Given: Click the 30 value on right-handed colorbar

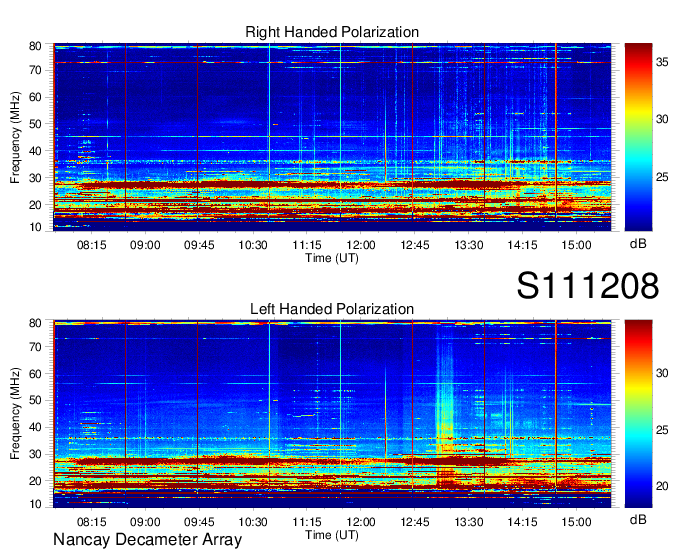Looking at the screenshot, I should (662, 119).
